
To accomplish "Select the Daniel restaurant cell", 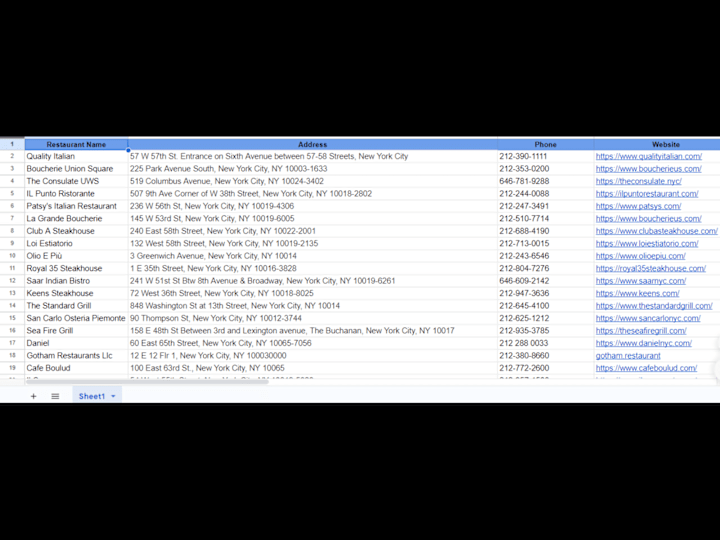I will point(76,343).
